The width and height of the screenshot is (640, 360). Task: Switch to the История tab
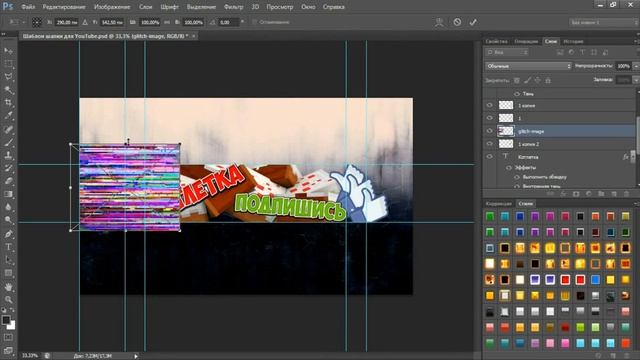coord(573,41)
